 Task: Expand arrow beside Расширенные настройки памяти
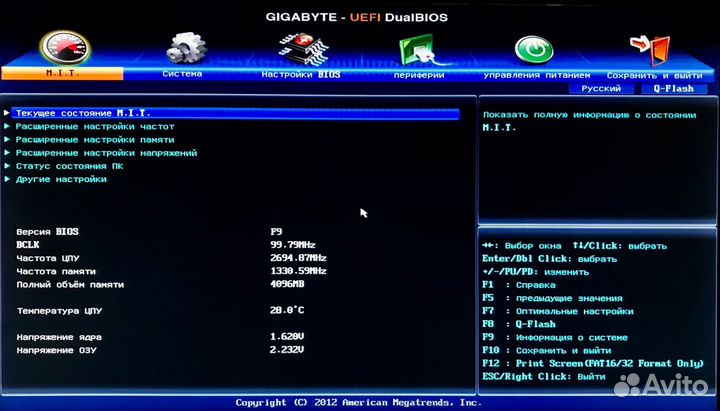[6, 139]
